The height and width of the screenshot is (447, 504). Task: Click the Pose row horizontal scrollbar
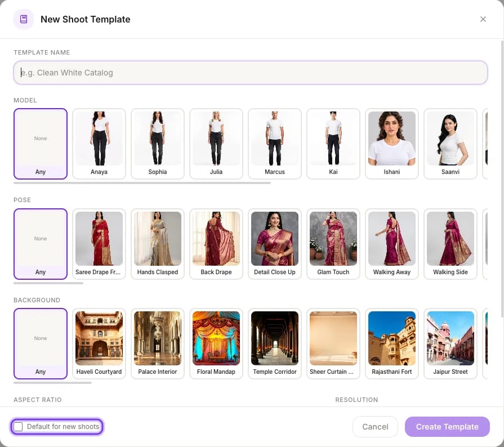pos(48,283)
